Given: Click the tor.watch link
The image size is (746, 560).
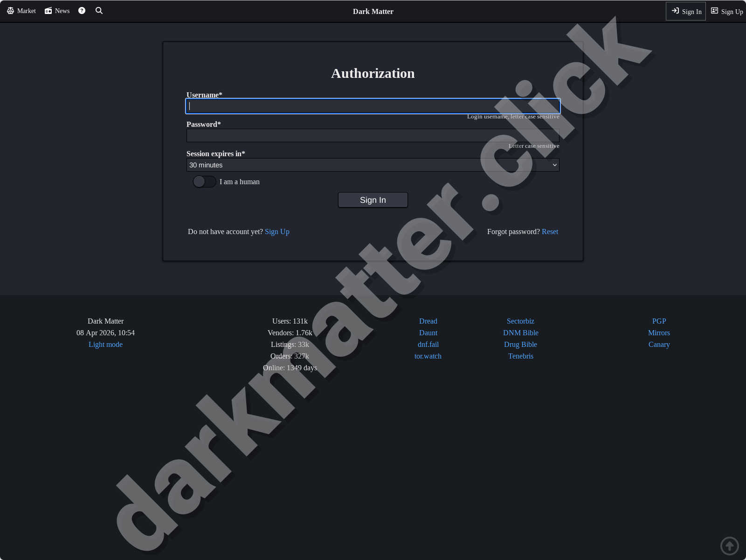Looking at the screenshot, I should coord(428,356).
